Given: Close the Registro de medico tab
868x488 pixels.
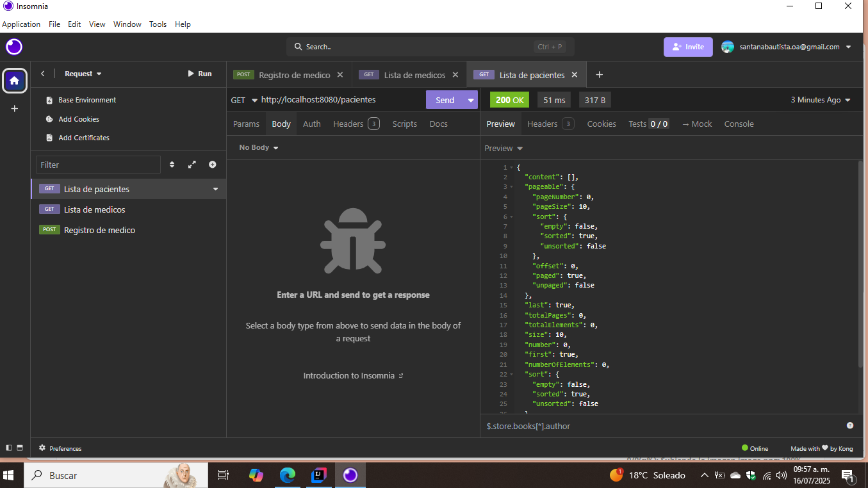Looking at the screenshot, I should (x=340, y=75).
